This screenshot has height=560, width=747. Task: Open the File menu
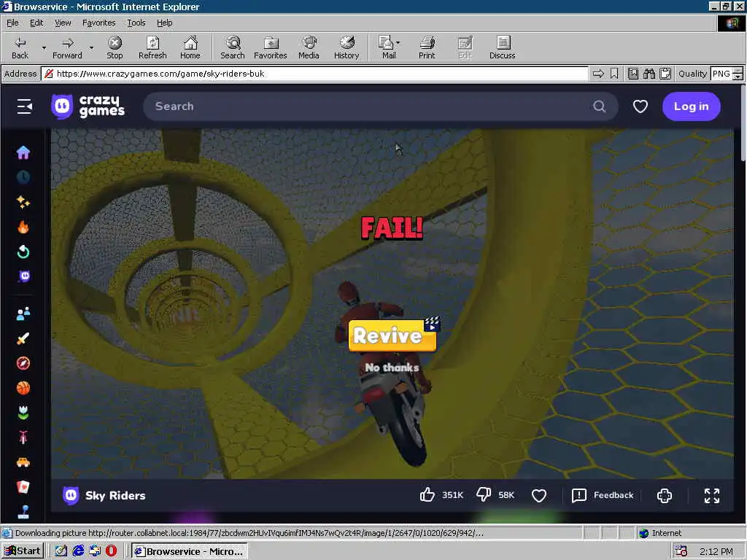(x=12, y=23)
